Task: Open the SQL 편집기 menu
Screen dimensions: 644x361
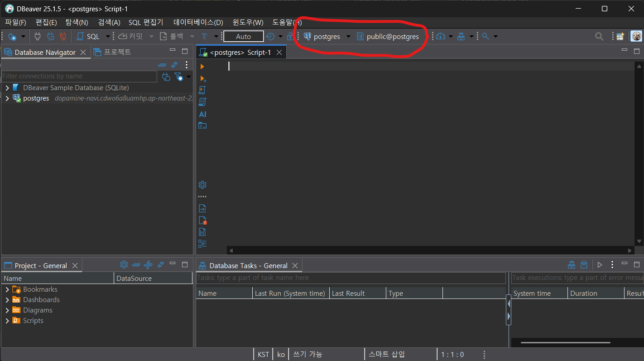Action: (x=146, y=22)
